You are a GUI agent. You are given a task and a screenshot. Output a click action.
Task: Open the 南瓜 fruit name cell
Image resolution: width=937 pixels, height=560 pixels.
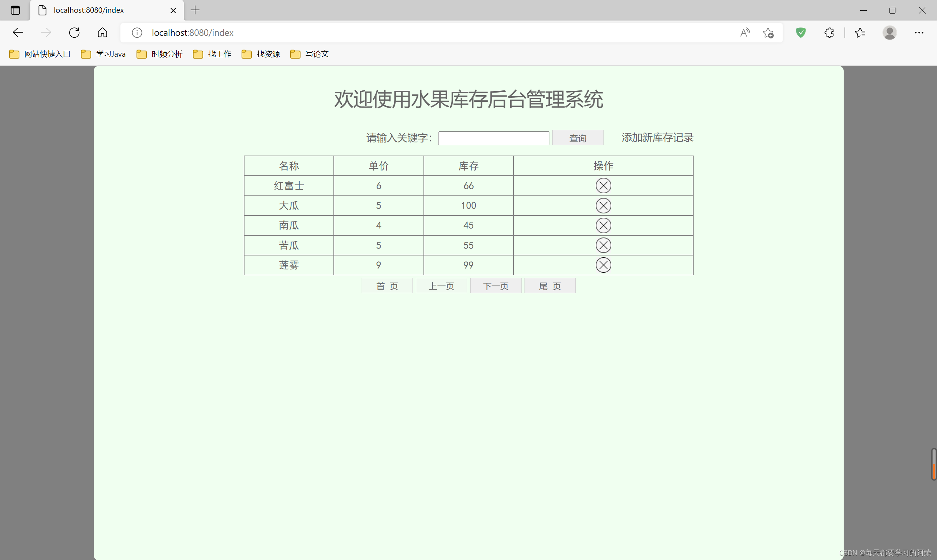tap(289, 225)
